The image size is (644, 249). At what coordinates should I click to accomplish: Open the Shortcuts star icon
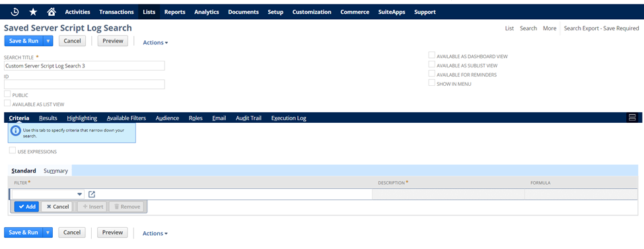click(33, 12)
